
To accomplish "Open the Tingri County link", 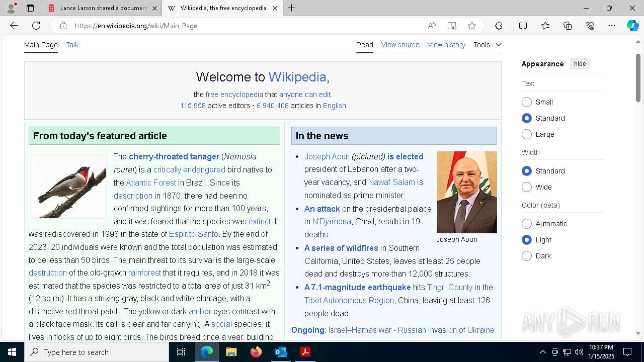I will click(x=450, y=287).
